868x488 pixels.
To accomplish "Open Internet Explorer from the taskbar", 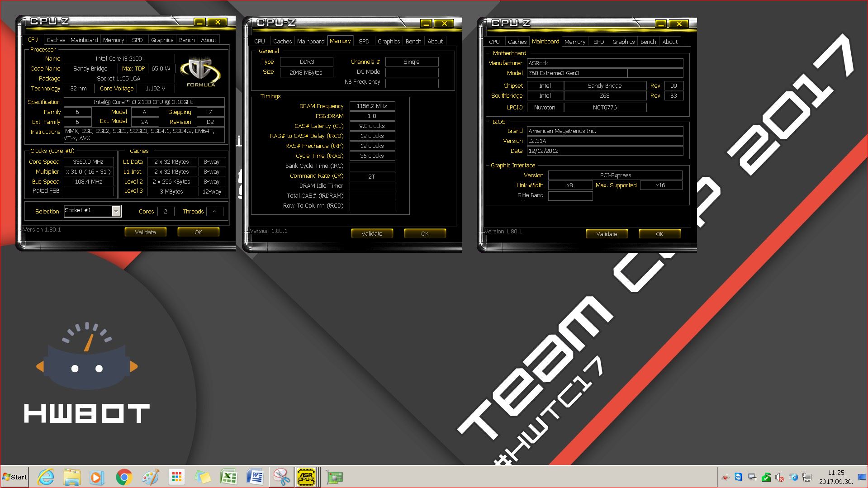I will tap(45, 477).
